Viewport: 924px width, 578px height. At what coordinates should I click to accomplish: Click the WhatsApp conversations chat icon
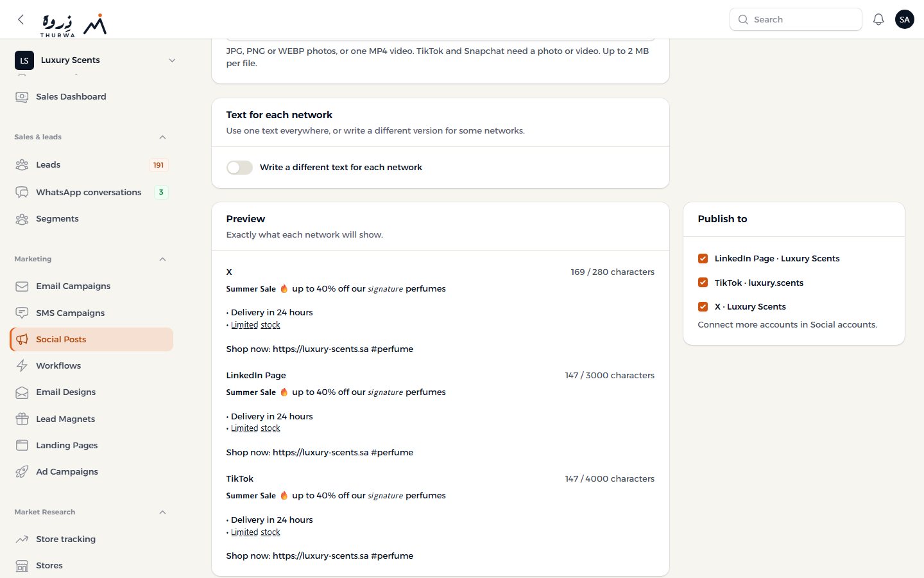22,192
